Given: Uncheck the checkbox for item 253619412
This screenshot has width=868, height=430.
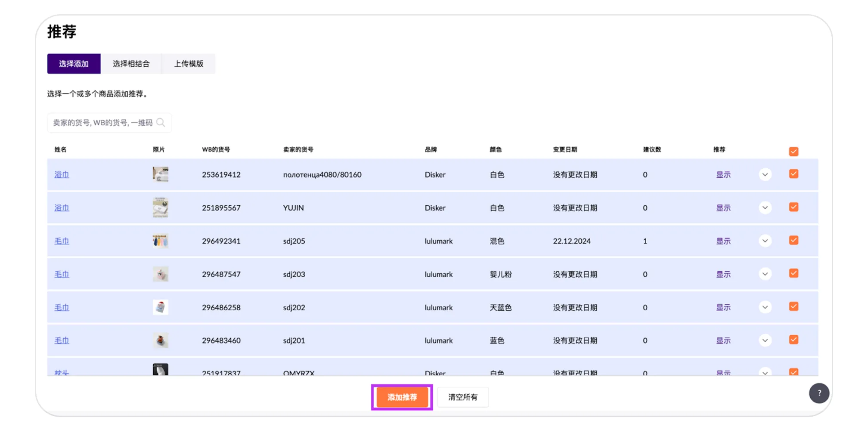Looking at the screenshot, I should [794, 174].
